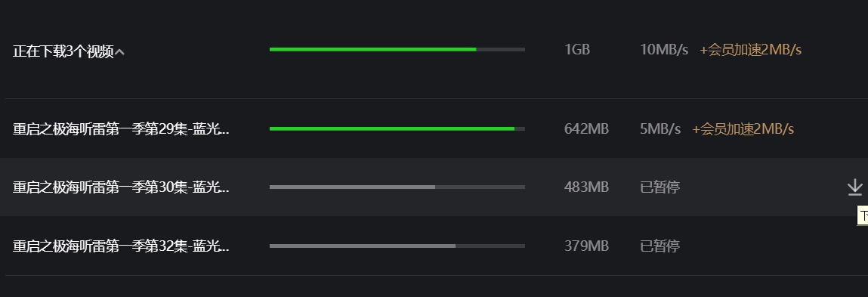Click the +会员加速2MB/s link in header row
This screenshot has width=868, height=297.
(x=750, y=50)
